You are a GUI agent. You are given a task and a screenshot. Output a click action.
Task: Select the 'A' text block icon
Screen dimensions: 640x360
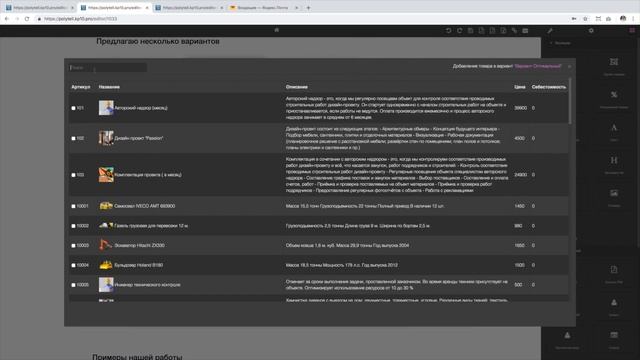tap(614, 128)
